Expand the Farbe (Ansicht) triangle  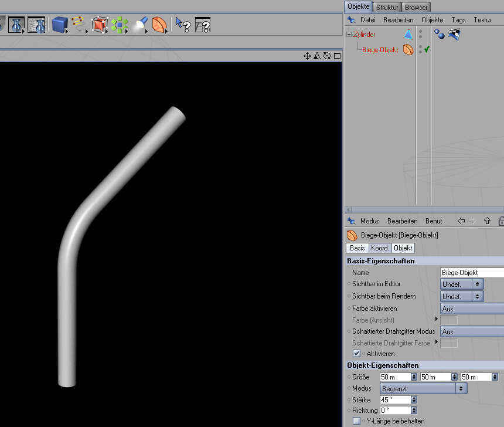point(436,319)
